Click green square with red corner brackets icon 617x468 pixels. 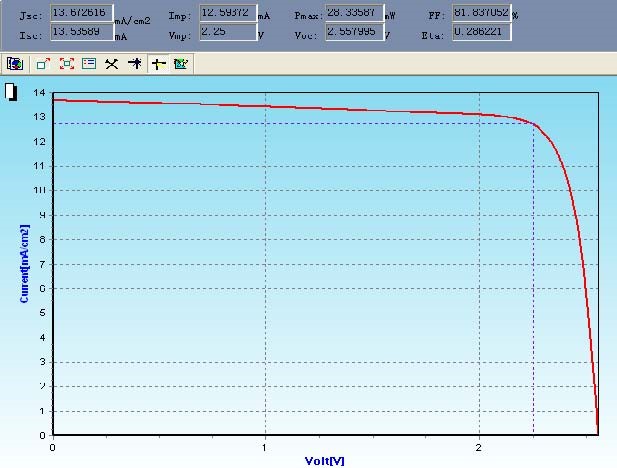tap(66, 63)
